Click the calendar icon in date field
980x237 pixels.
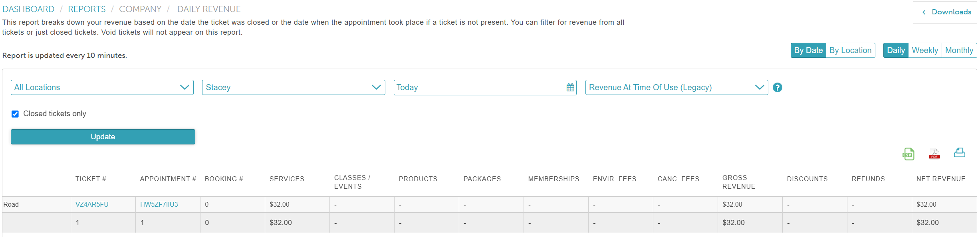click(570, 88)
